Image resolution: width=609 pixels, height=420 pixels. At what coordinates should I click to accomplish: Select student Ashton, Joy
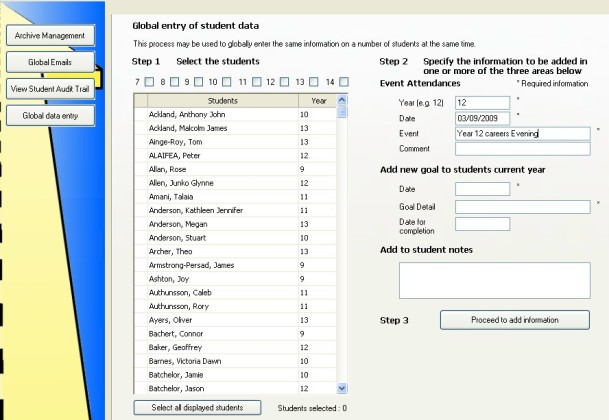(235, 279)
